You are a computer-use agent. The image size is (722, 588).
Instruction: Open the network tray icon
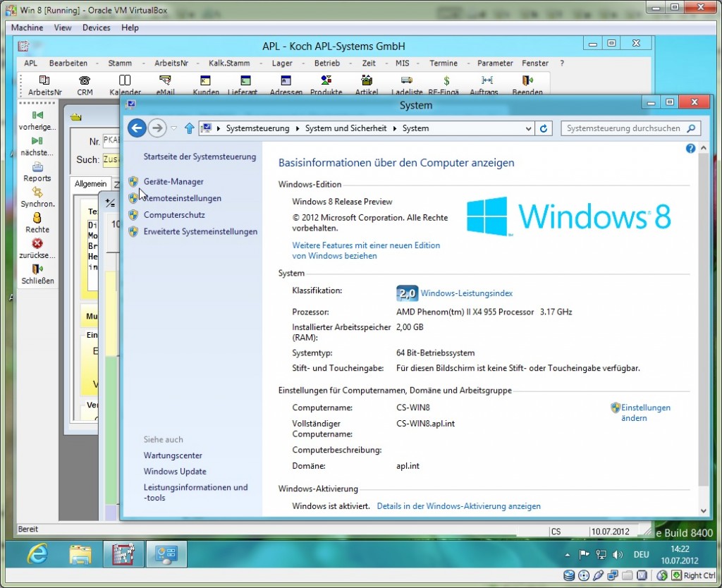(601, 554)
